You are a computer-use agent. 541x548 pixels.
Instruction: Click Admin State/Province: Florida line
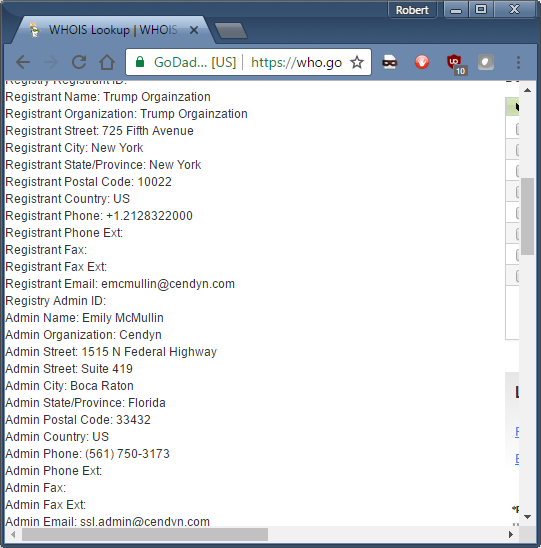[85, 403]
